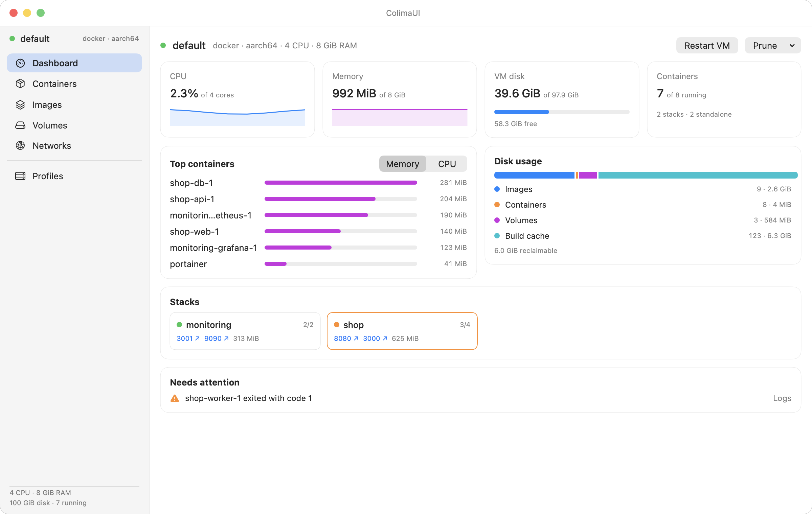The height and width of the screenshot is (514, 812).
Task: Click the Volumes row in Disk usage
Action: click(x=642, y=220)
